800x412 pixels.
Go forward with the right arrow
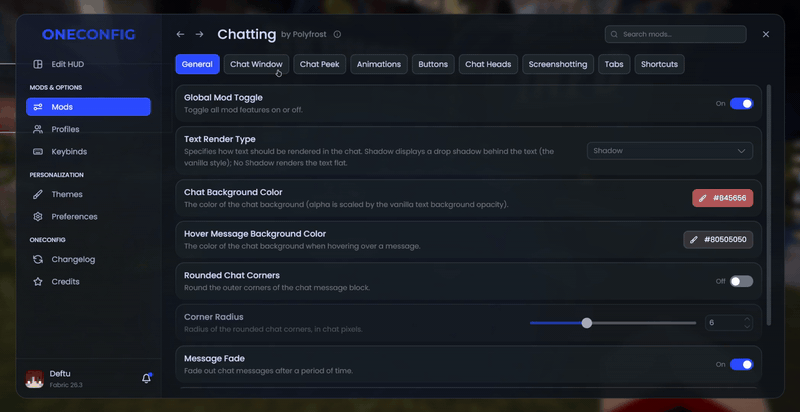(x=199, y=34)
